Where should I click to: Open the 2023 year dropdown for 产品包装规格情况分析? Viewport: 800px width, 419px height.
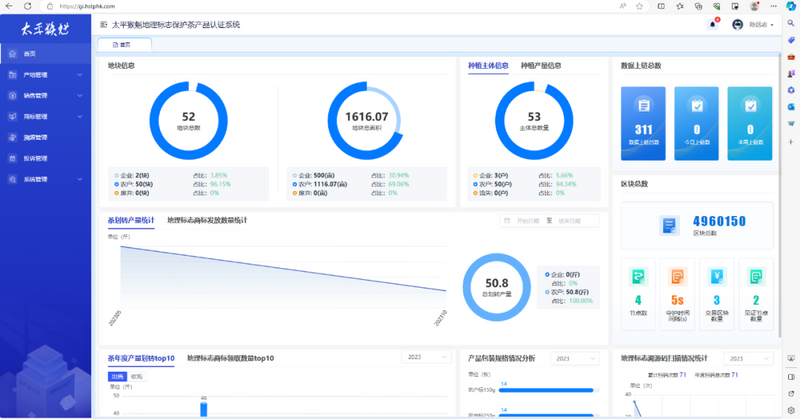(x=575, y=357)
